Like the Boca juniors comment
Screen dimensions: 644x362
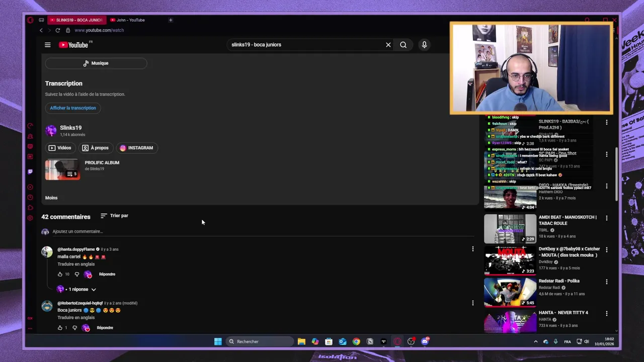tap(60, 328)
